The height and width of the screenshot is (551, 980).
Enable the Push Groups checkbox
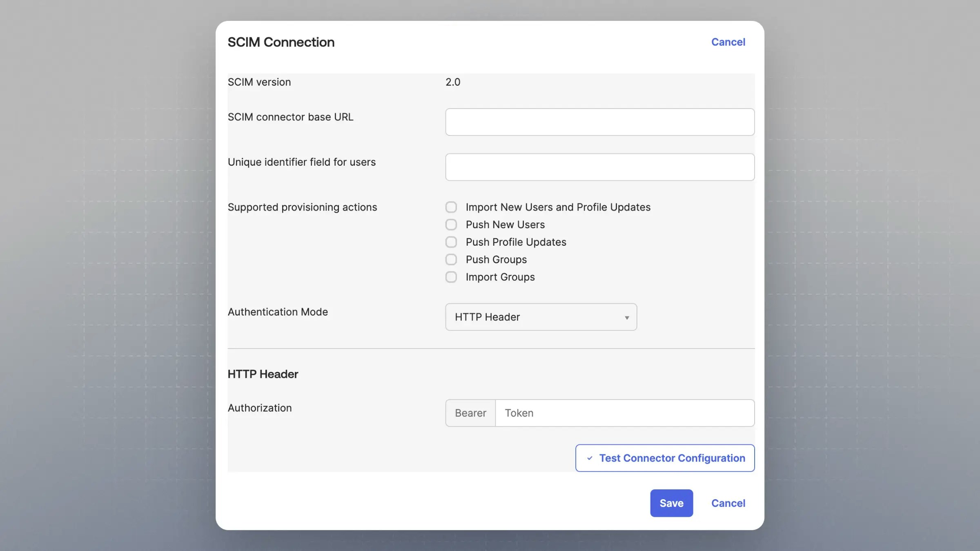pos(451,260)
